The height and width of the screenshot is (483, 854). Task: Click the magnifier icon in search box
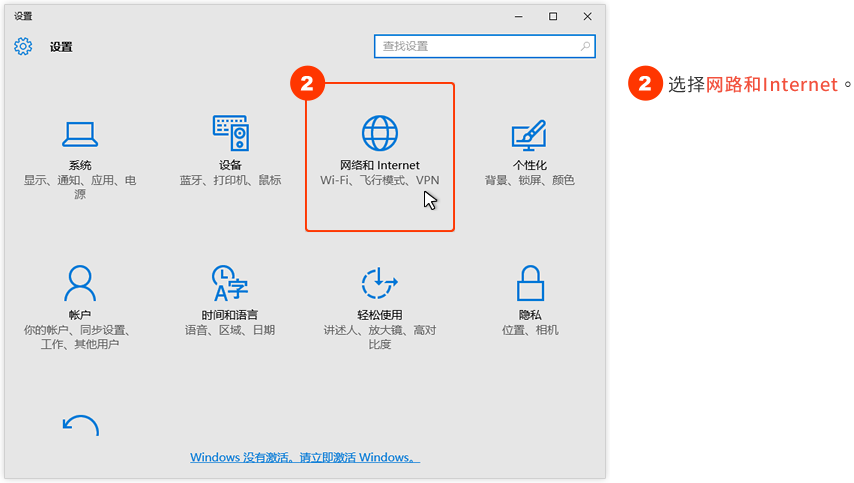coord(586,46)
